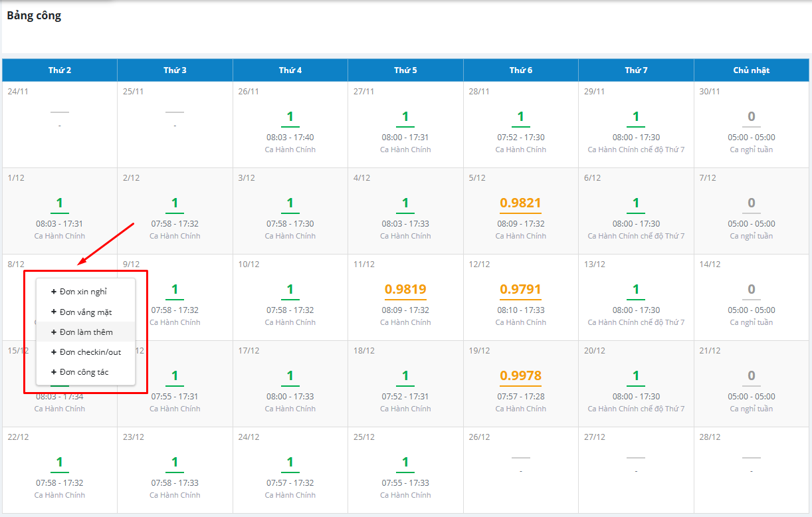This screenshot has width=812, height=517.
Task: Select the 0.9978 value on 19/12
Action: (520, 376)
